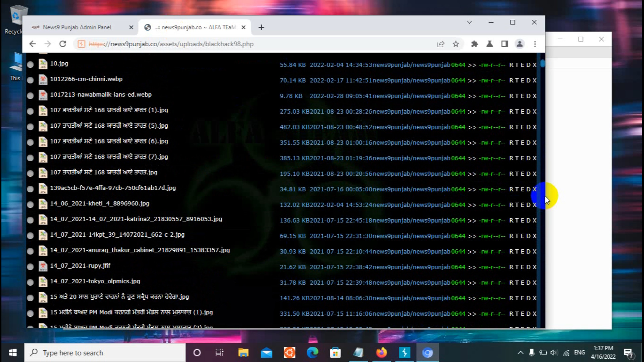Screen dimensions: 644x362
Task: Click the page vertical scrollbar thumb
Action: [x=542, y=64]
